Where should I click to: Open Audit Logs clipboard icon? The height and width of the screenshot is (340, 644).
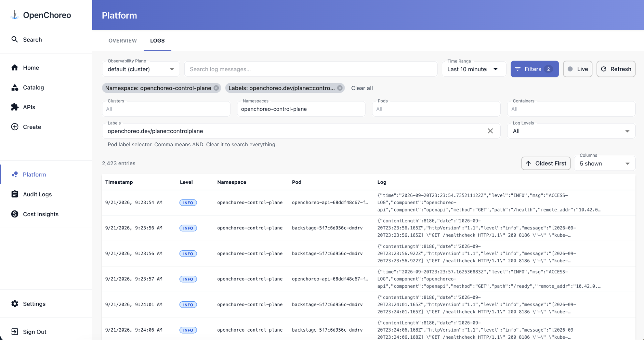click(x=15, y=194)
